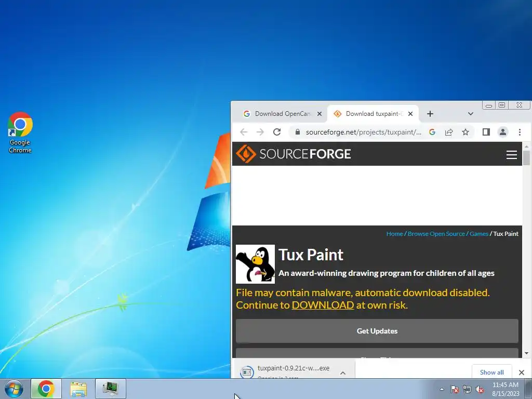
Task: Click the Get Updates button
Action: [x=377, y=331]
